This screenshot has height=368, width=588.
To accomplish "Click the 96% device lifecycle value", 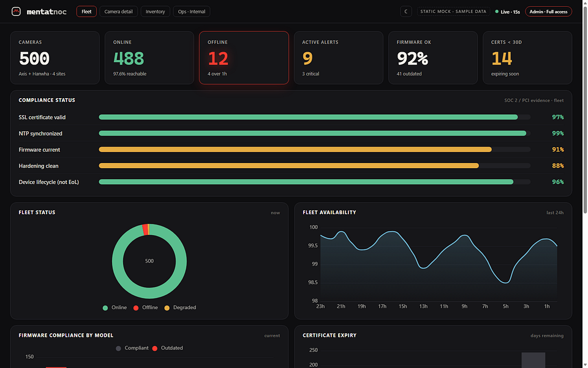I will pyautogui.click(x=557, y=182).
